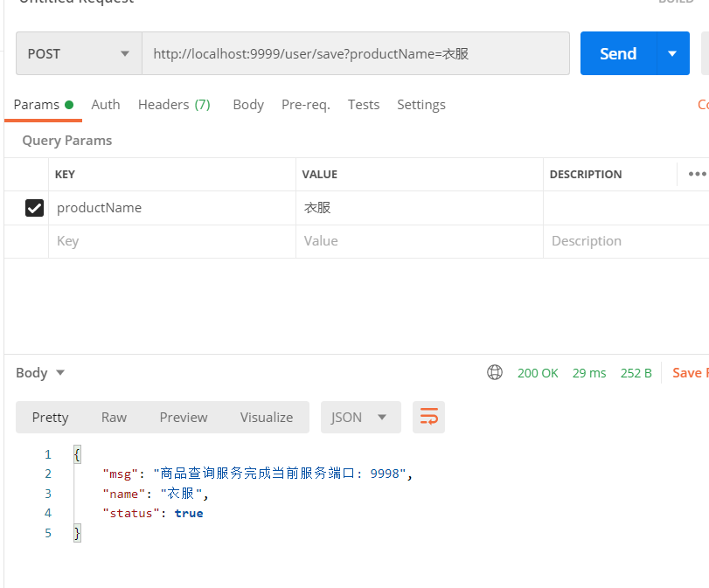This screenshot has height=588, width=709.
Task: Switch to the Auth tab
Action: (x=106, y=105)
